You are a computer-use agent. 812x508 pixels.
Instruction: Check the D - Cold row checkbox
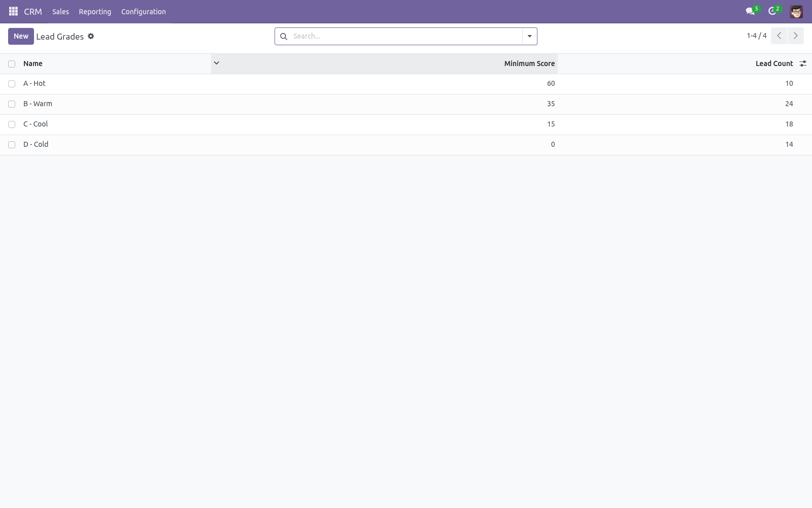pos(12,145)
